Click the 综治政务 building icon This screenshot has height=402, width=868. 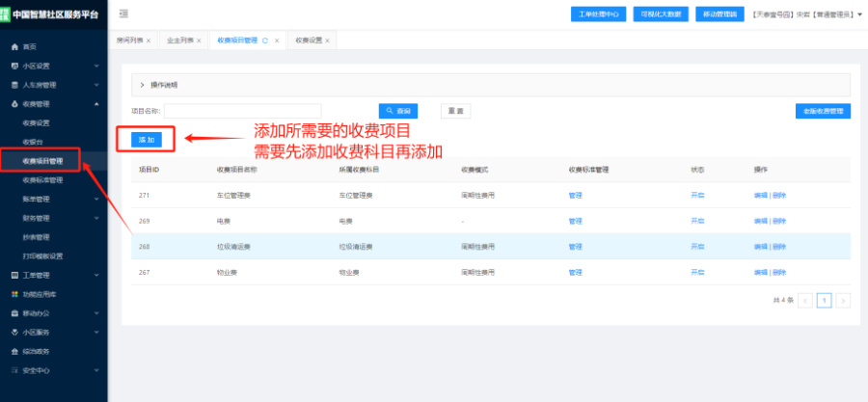14,352
